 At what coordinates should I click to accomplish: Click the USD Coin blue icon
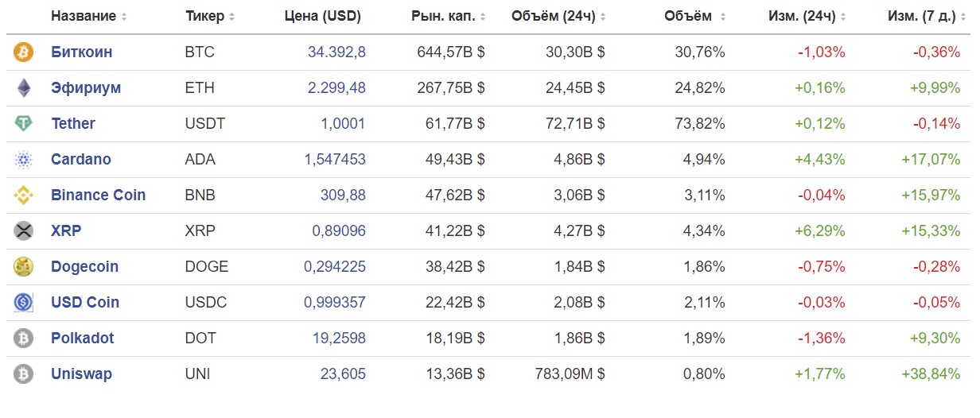point(23,303)
